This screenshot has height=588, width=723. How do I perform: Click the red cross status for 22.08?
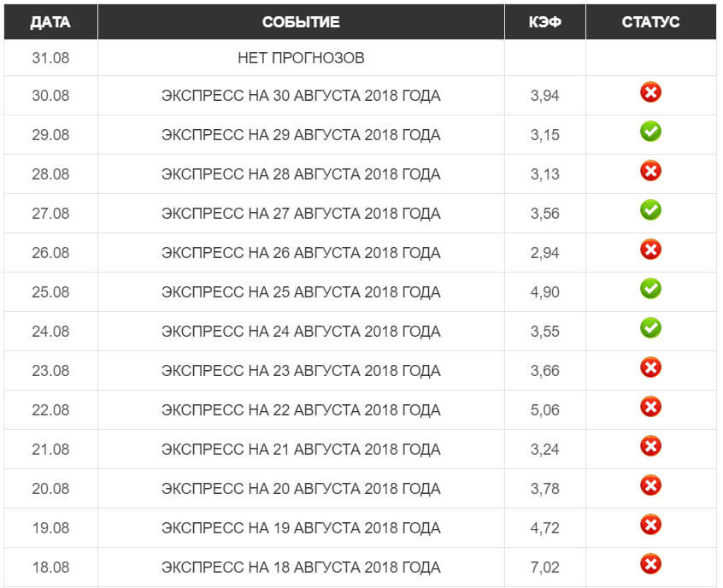650,408
